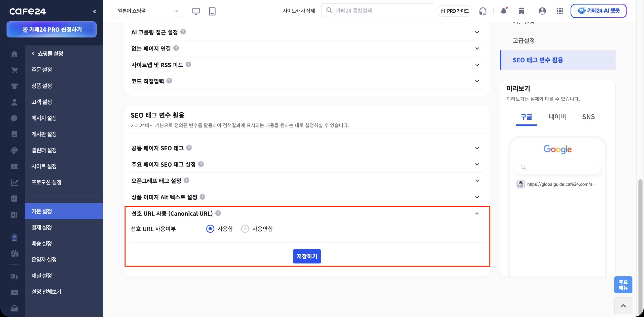
Task: Open the palette design icon
Action: pos(14,150)
